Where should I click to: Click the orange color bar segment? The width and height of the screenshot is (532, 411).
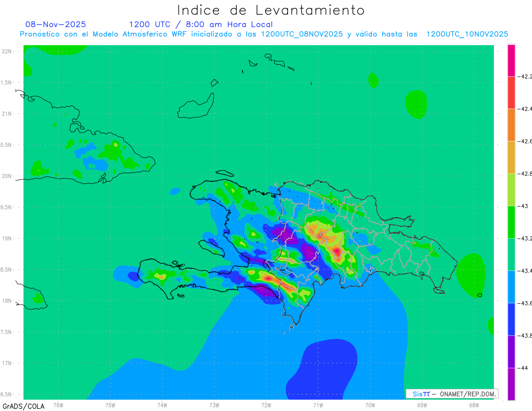click(x=511, y=125)
